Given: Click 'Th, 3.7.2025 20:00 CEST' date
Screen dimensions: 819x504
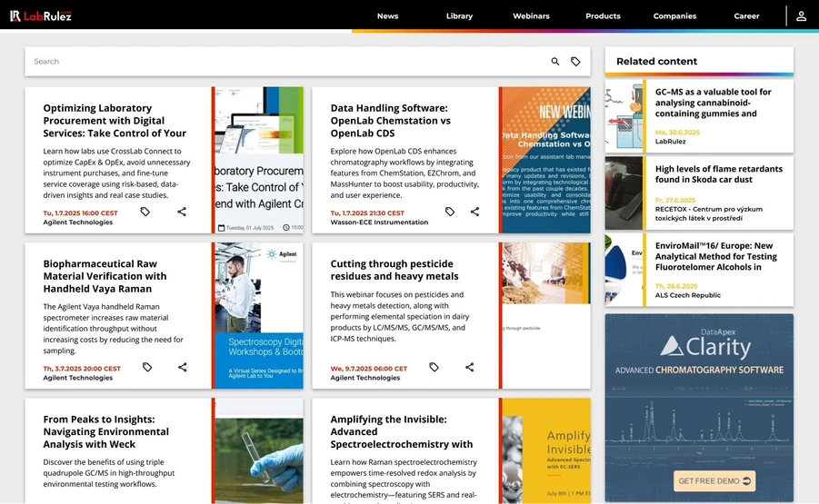Looking at the screenshot, I should pyautogui.click(x=82, y=369).
